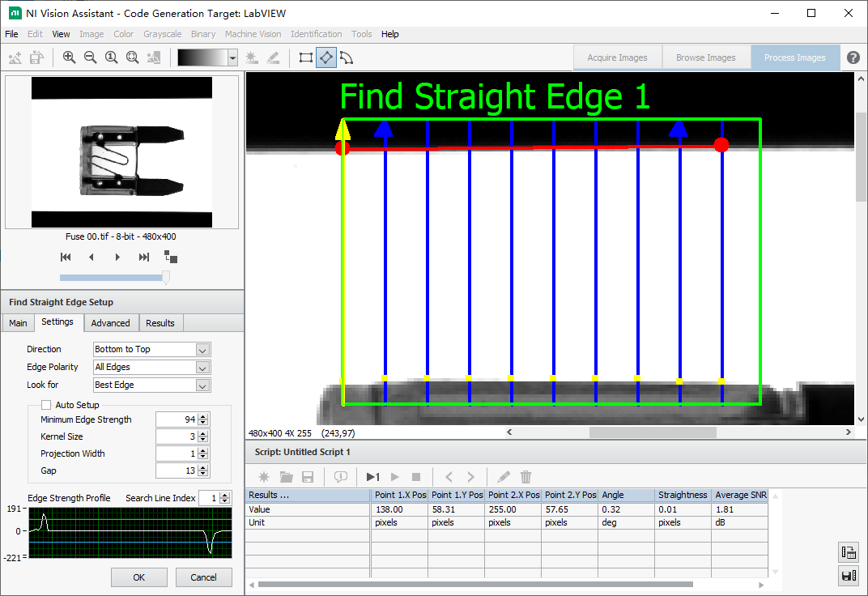This screenshot has width=868, height=596.
Task: Click the Minimum Edge Strength field
Action: [177, 419]
